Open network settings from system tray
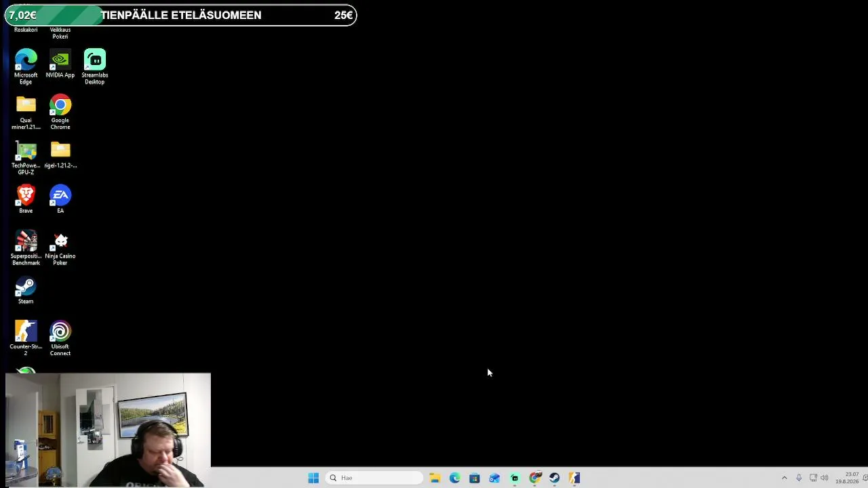 813,478
